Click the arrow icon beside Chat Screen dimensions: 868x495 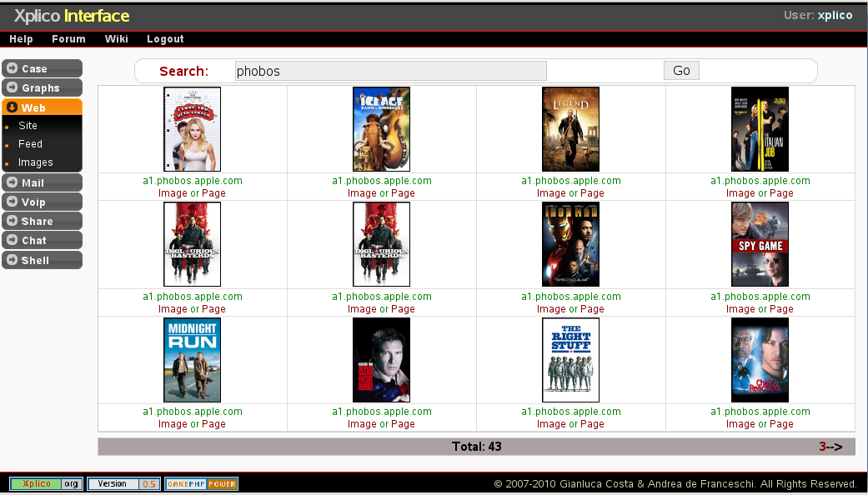click(x=13, y=240)
